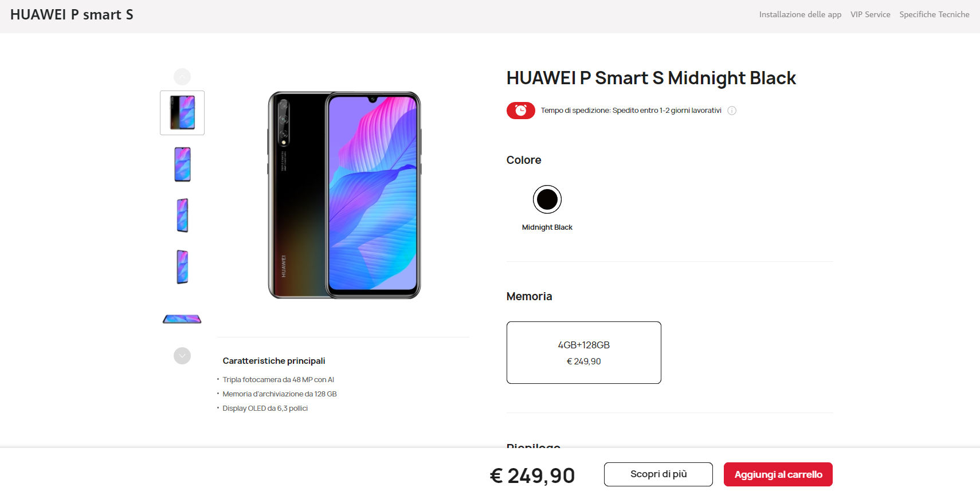The height and width of the screenshot is (495, 980).
Task: Choose the Midnight Black color swatch
Action: click(x=547, y=199)
